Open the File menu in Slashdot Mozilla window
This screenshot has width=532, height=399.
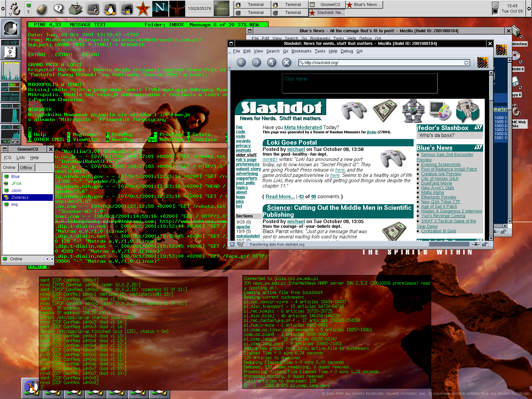236,51
